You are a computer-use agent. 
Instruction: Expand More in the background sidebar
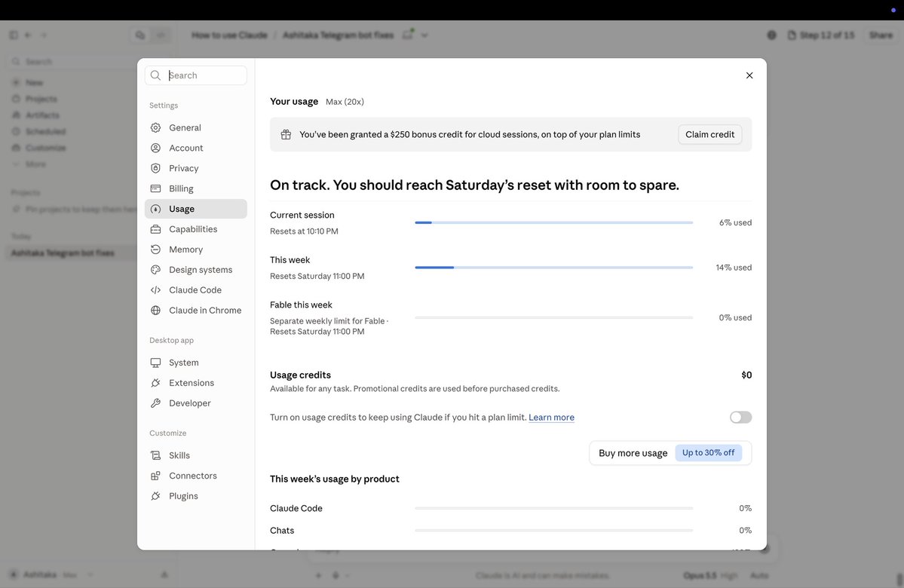point(29,164)
